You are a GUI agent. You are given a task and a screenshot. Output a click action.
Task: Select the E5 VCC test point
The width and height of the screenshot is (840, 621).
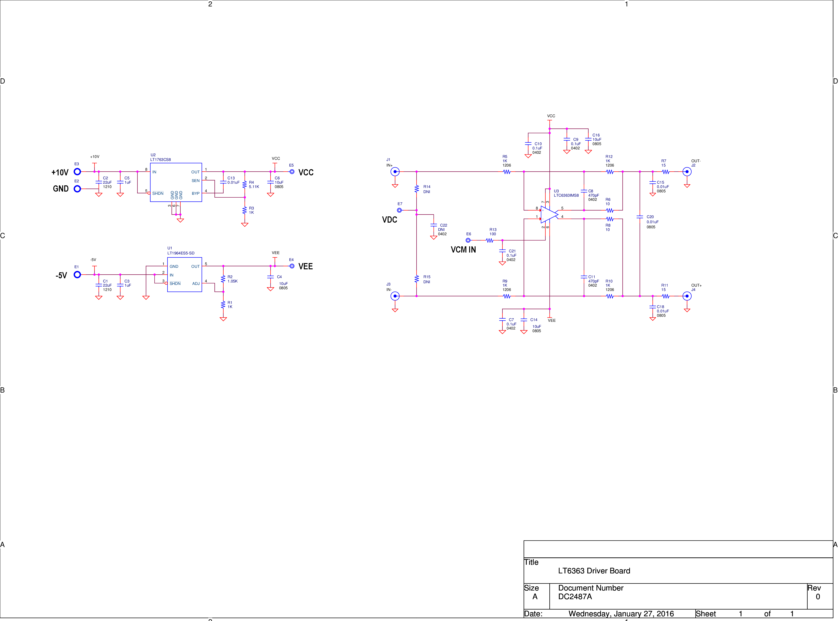[x=292, y=172]
